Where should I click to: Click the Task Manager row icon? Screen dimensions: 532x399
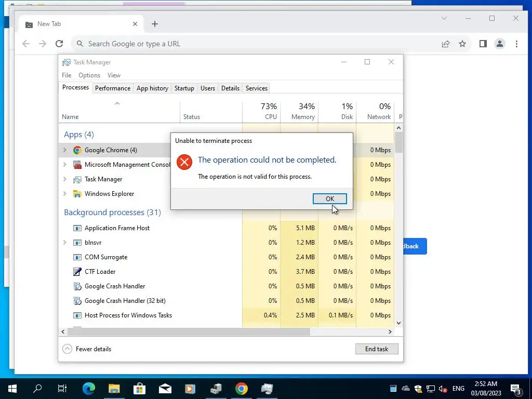77,179
